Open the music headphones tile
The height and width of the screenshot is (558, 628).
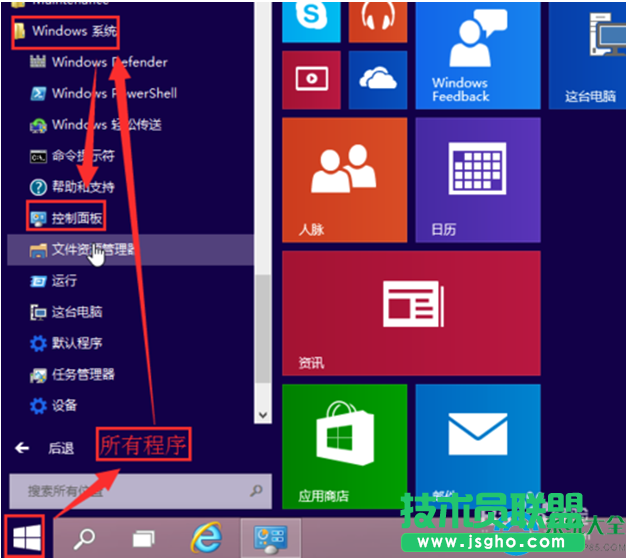[378, 21]
